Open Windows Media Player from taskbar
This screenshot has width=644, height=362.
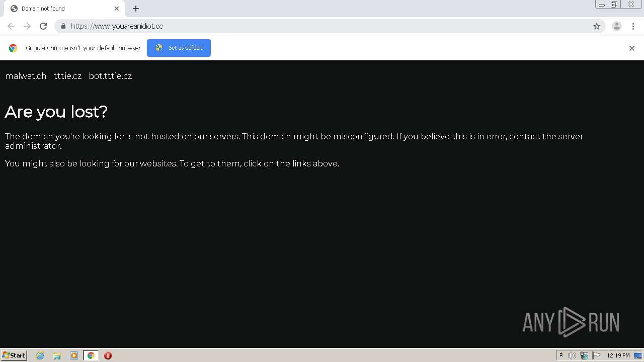74,355
